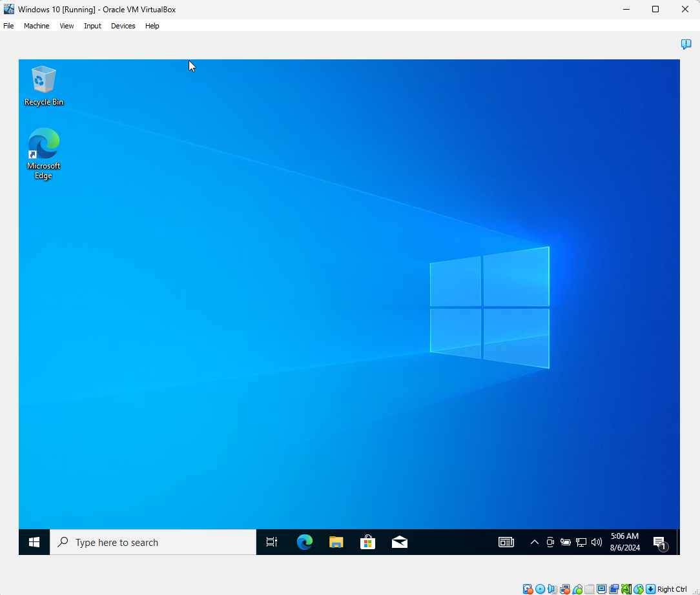Open the Devices menu
The width and height of the screenshot is (700, 595).
click(123, 26)
